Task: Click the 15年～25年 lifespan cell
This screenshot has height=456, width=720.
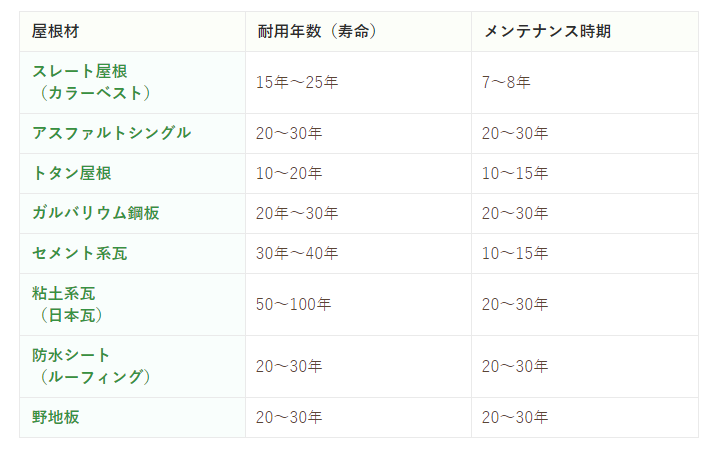Action: tap(297, 82)
